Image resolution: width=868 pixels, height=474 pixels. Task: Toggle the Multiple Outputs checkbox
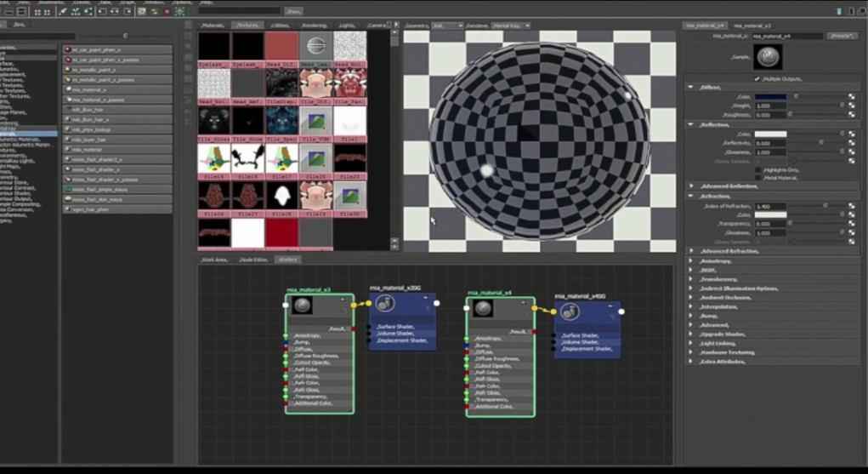(757, 78)
